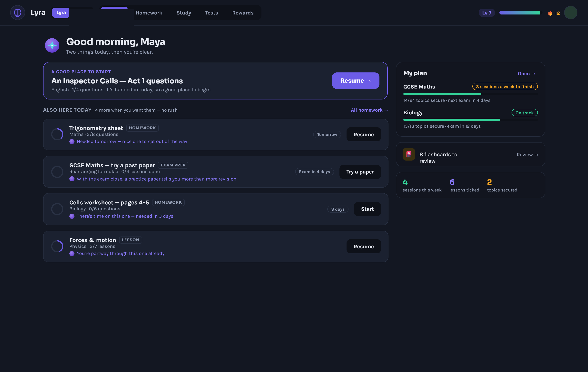Click purple dot beside Forces & motion hint
588x372 pixels.
(x=72, y=253)
